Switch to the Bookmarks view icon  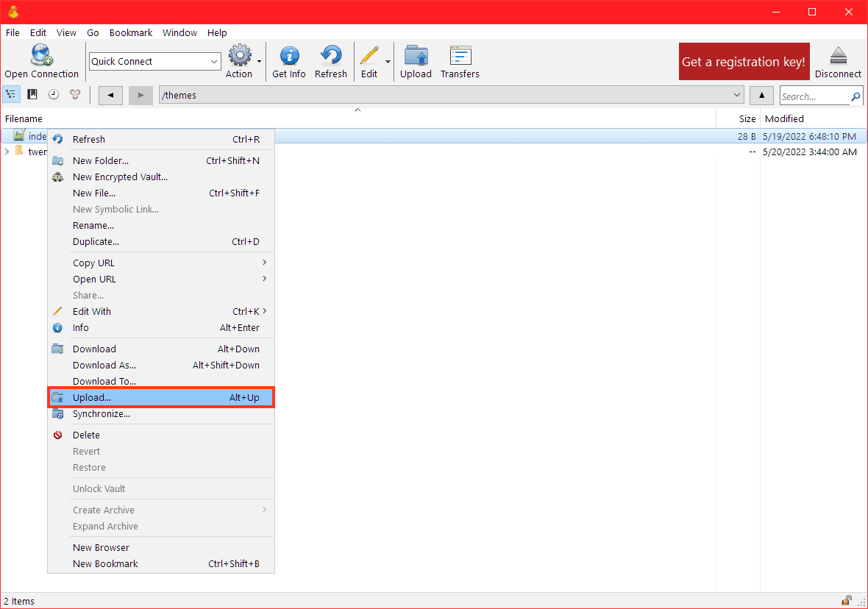tap(32, 95)
